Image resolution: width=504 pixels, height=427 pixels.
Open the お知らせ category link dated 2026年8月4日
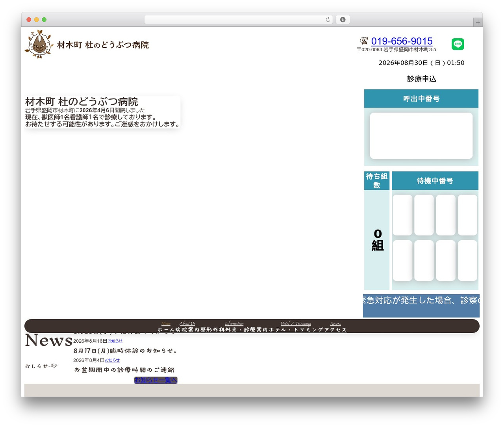point(112,360)
